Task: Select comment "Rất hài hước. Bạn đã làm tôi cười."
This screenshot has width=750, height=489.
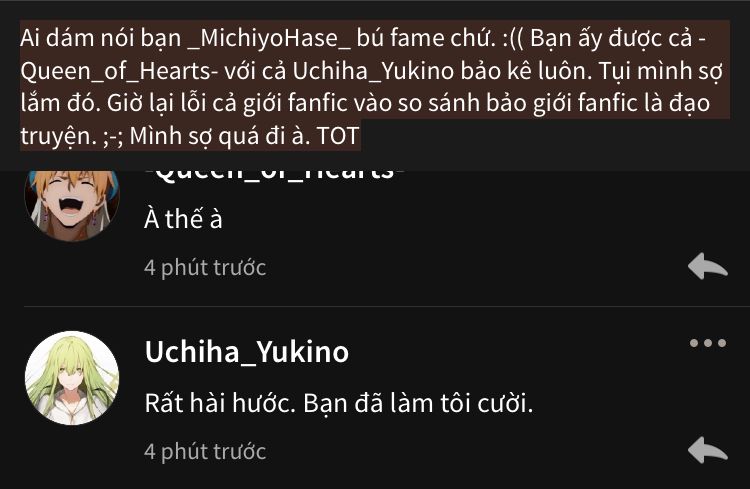Action: click(x=339, y=403)
